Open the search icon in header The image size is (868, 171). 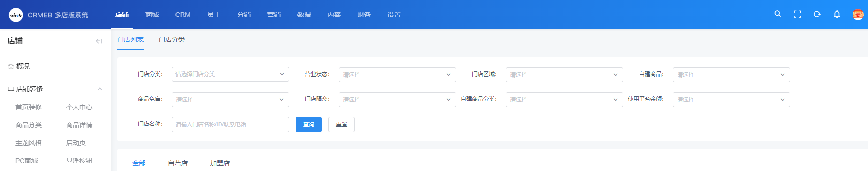[777, 14]
